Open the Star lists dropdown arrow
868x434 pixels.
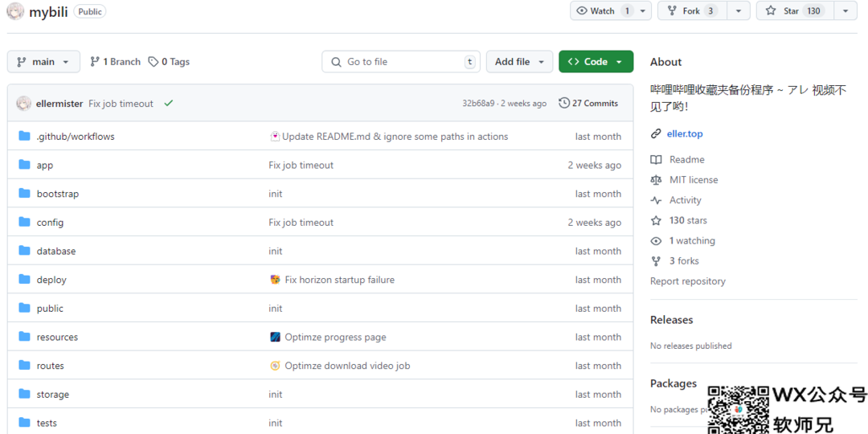[845, 10]
